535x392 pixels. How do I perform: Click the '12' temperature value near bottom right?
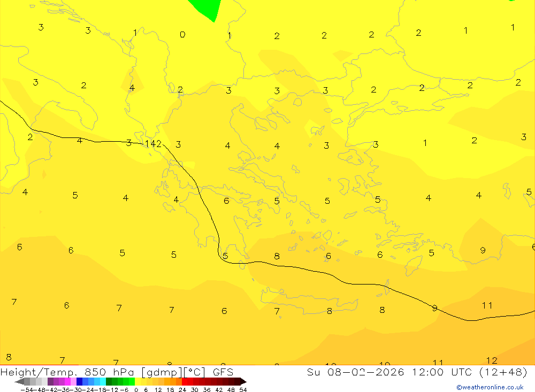(492, 360)
